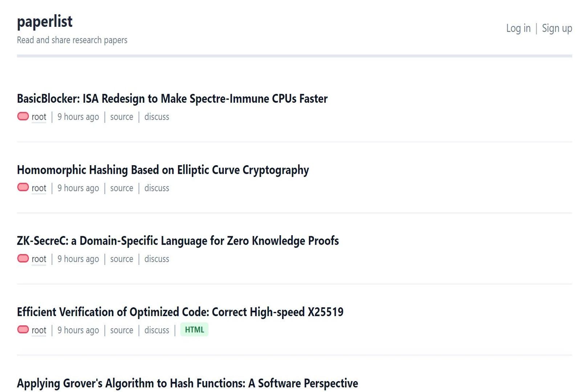Open discuss thread for Efficient Verification paper
The width and height of the screenshot is (581, 392).
[x=157, y=330]
